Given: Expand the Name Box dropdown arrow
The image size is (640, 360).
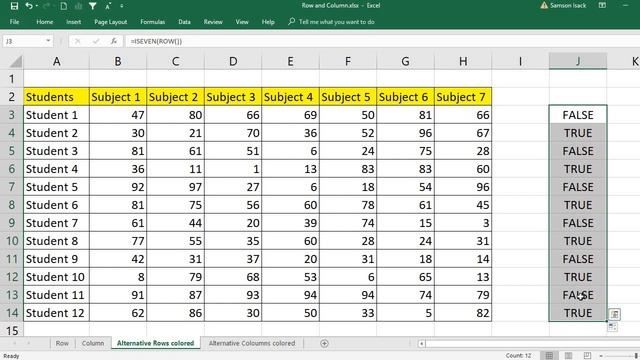Looking at the screenshot, I should pos(48,41).
